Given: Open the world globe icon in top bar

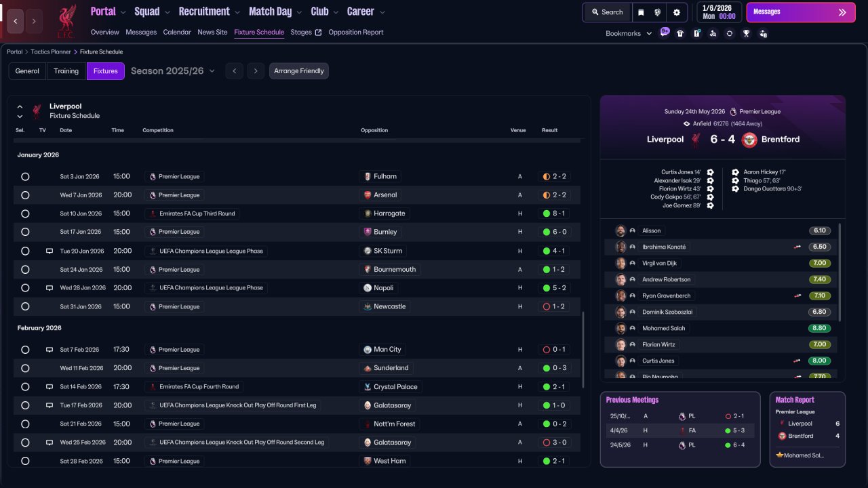Looking at the screenshot, I should tap(658, 12).
